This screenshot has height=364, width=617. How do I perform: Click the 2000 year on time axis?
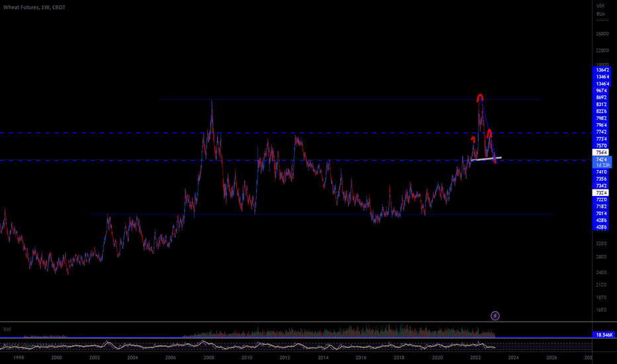coord(56,357)
